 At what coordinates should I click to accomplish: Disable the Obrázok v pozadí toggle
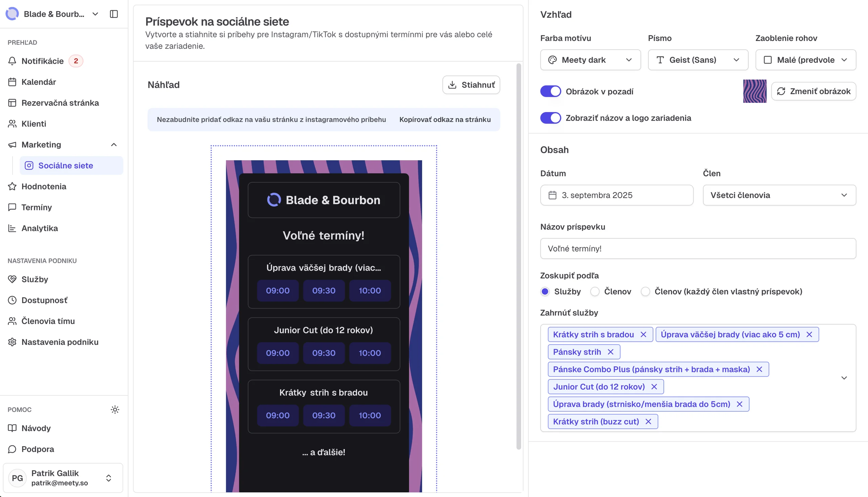[550, 91]
